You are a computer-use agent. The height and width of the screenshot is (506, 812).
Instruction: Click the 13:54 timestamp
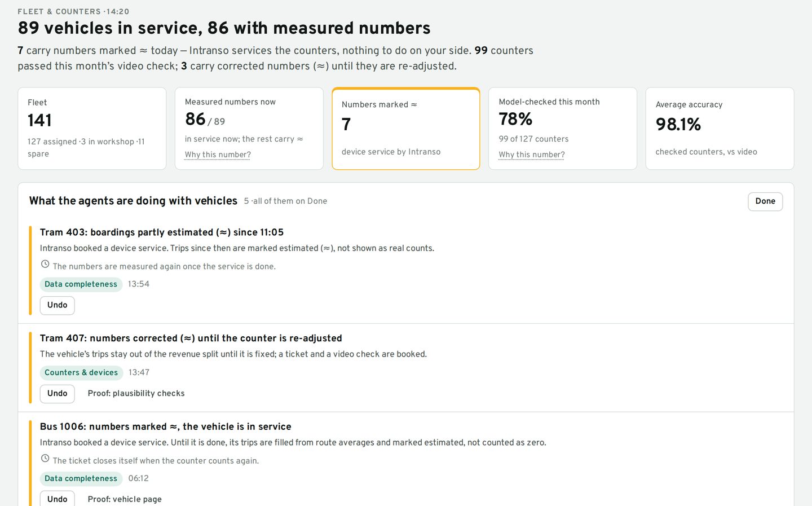139,284
